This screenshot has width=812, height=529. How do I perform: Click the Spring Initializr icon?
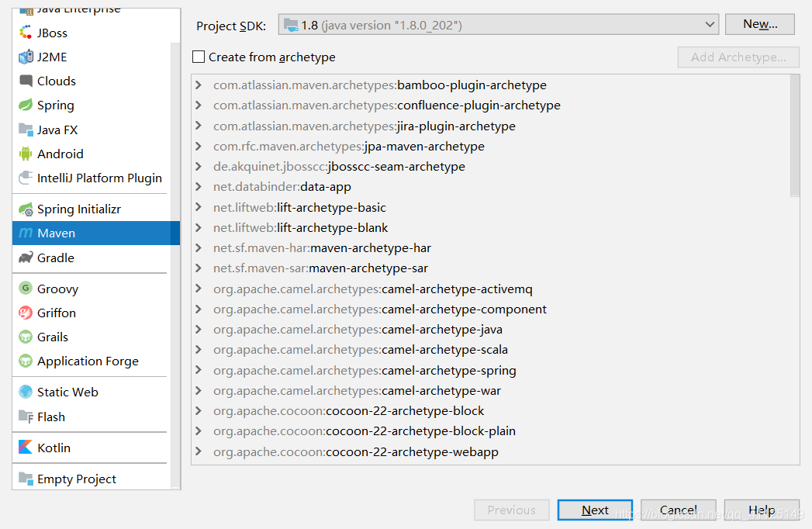point(26,209)
